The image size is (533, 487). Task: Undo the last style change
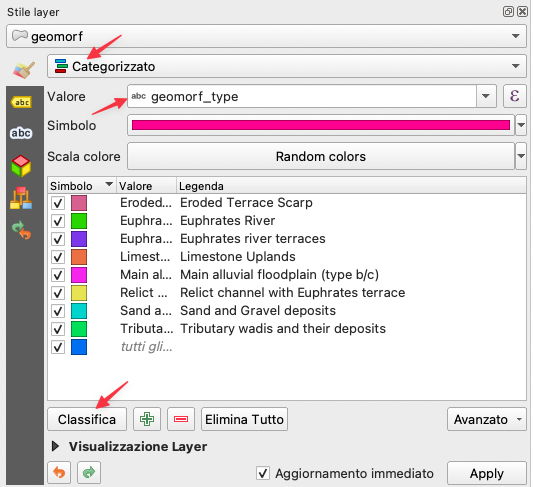point(59,472)
